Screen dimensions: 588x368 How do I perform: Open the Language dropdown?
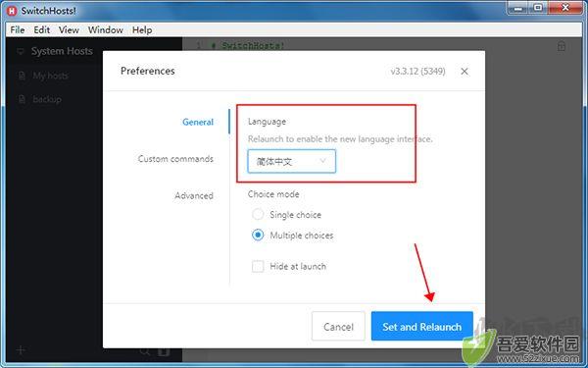tap(291, 162)
